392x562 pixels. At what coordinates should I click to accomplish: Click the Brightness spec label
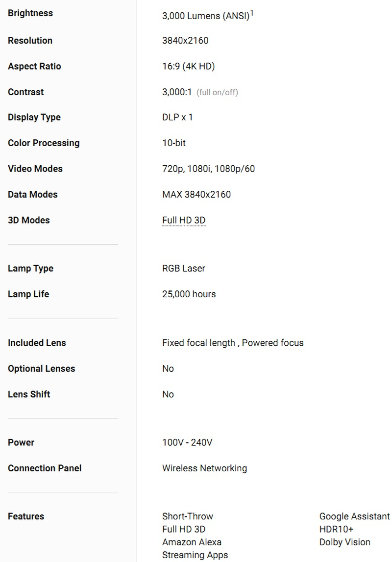(x=30, y=13)
